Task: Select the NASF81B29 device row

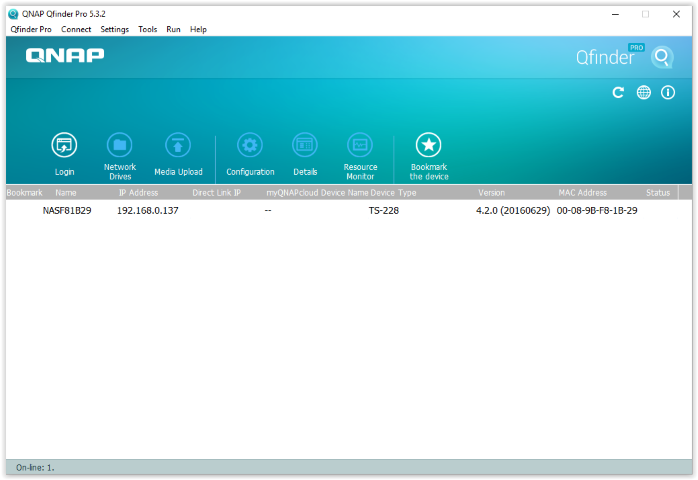Action: pyautogui.click(x=67, y=211)
